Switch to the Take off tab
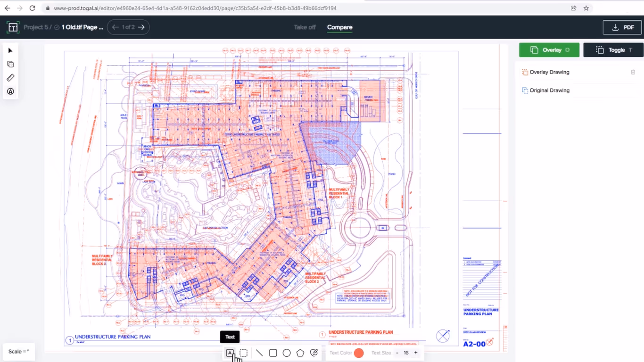644x362 pixels. [x=305, y=27]
